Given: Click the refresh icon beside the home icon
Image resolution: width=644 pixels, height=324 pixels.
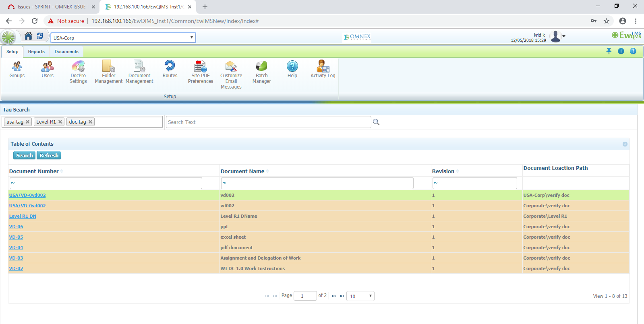Looking at the screenshot, I should coord(40,36).
